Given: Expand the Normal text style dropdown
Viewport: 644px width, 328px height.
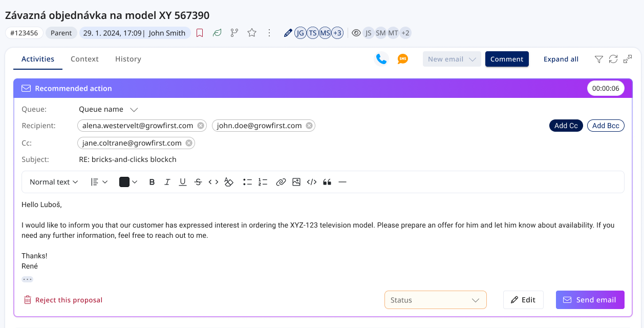Looking at the screenshot, I should tap(53, 182).
